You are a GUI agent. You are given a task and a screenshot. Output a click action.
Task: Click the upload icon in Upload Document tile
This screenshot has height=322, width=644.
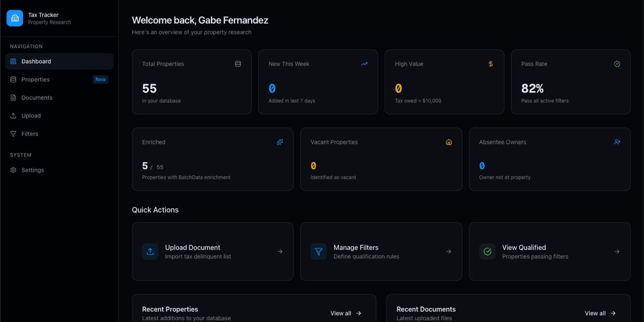150,252
